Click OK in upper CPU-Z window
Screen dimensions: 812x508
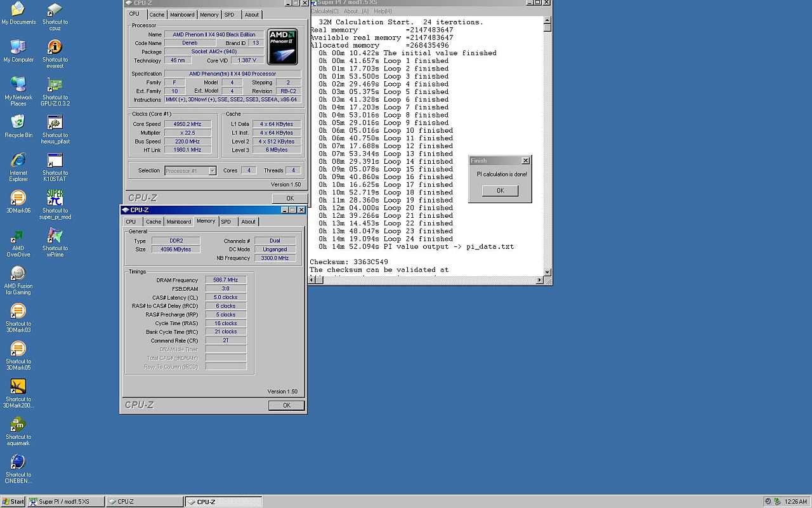290,198
